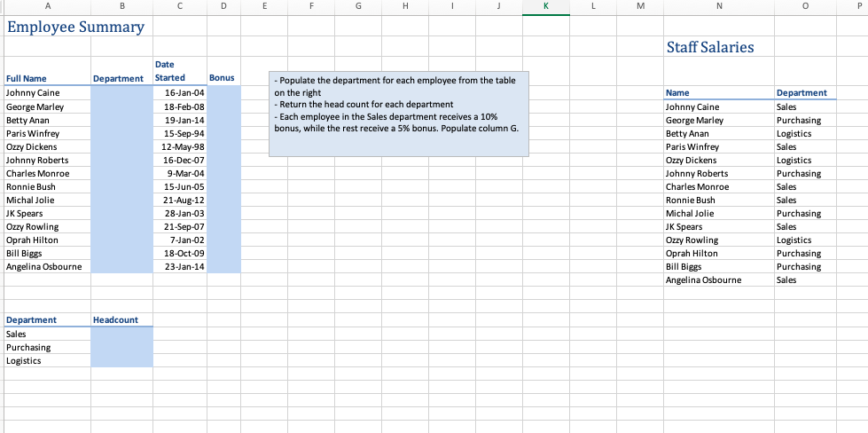This screenshot has height=433, width=868.
Task: Select Oprah Hilton in Full Name column
Action: coord(48,240)
